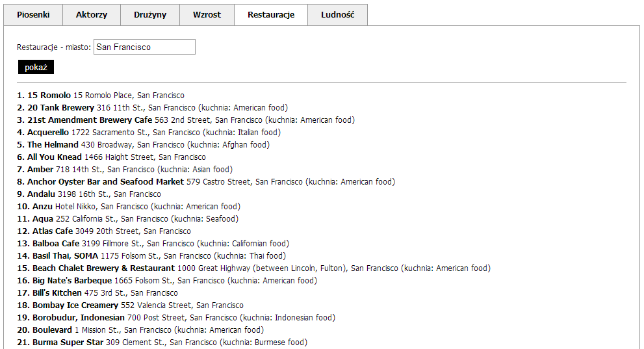Click the 'Aqua' restaurant entry
The width and height of the screenshot is (644, 349).
coord(128,218)
